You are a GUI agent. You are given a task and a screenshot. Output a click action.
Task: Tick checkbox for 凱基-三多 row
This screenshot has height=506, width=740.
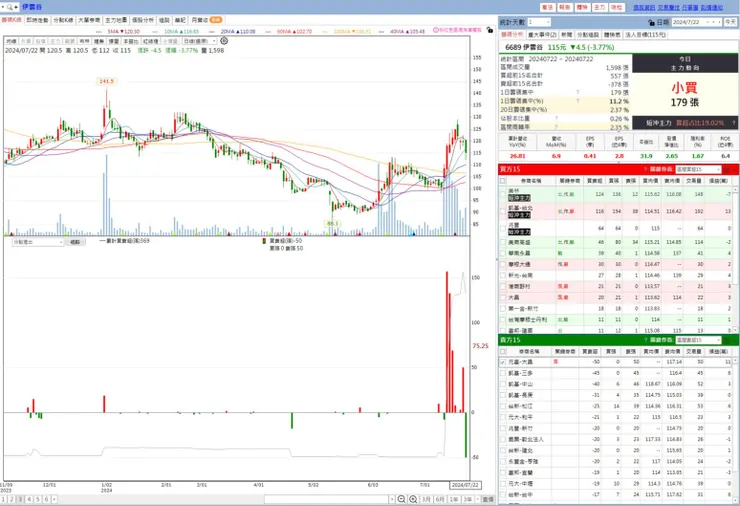tap(503, 373)
